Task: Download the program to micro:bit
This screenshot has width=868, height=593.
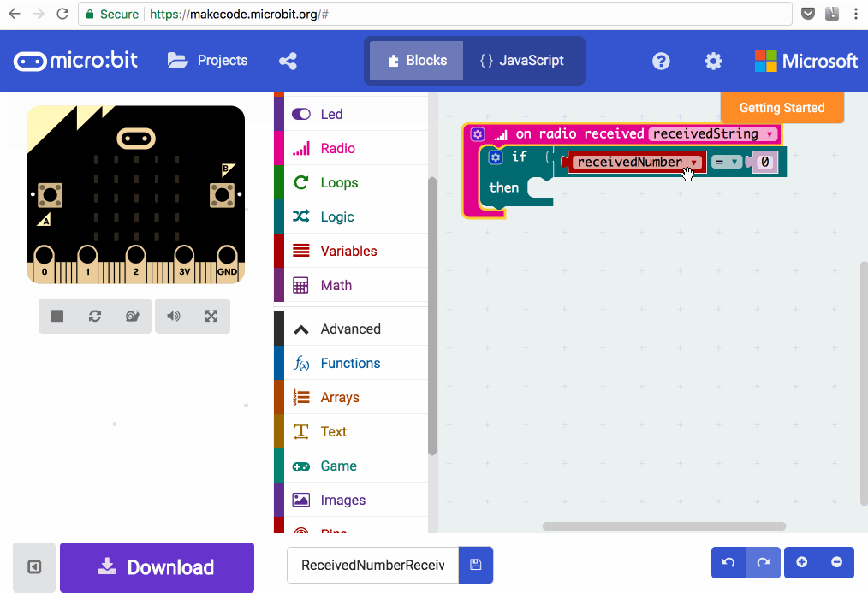Action: tap(157, 567)
